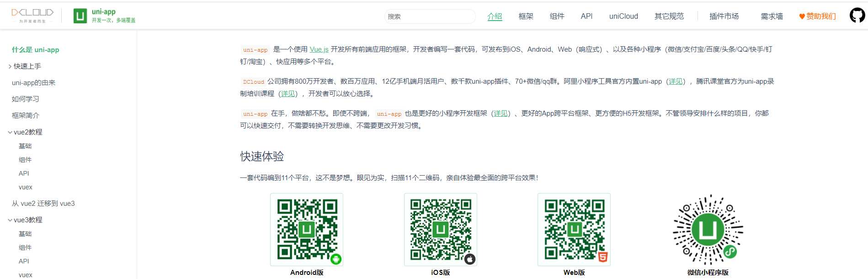Collapse the vue3教程 section arrow

tap(10, 220)
